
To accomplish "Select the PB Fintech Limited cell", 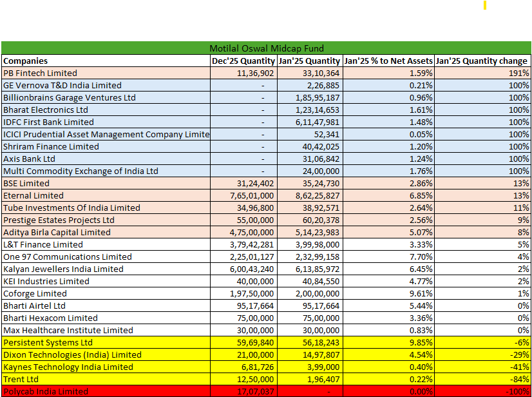I will (106, 73).
